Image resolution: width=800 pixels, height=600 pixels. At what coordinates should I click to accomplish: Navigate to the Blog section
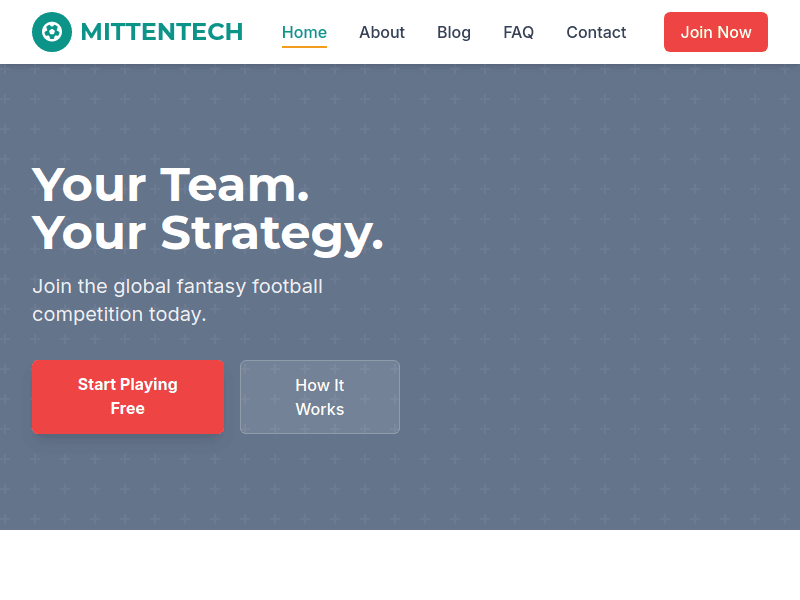coord(454,32)
